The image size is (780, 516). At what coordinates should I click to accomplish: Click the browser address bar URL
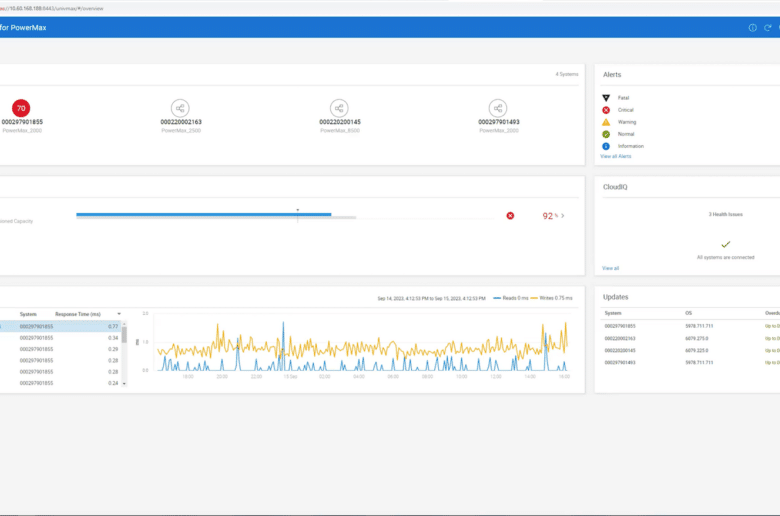pyautogui.click(x=52, y=8)
